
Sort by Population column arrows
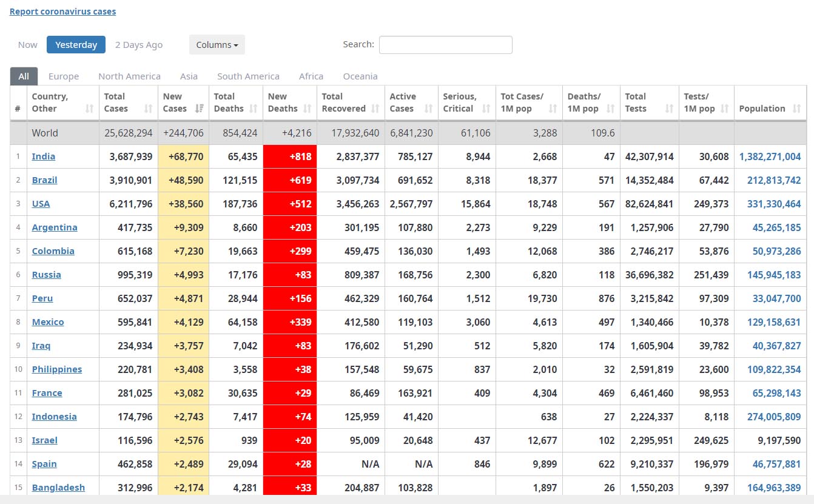(x=797, y=109)
